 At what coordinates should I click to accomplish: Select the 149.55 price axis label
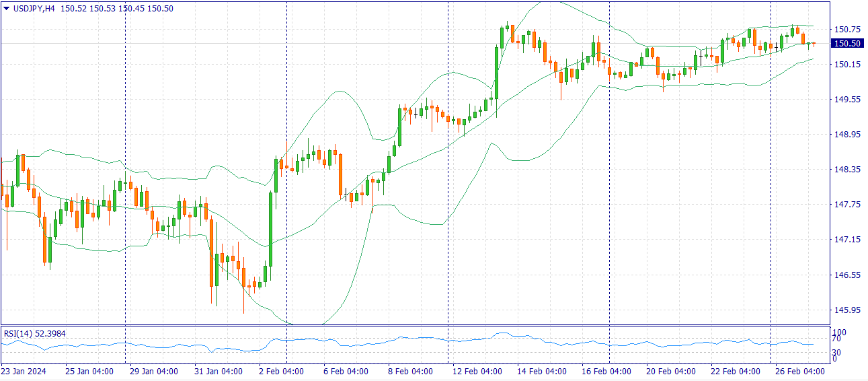[x=846, y=100]
